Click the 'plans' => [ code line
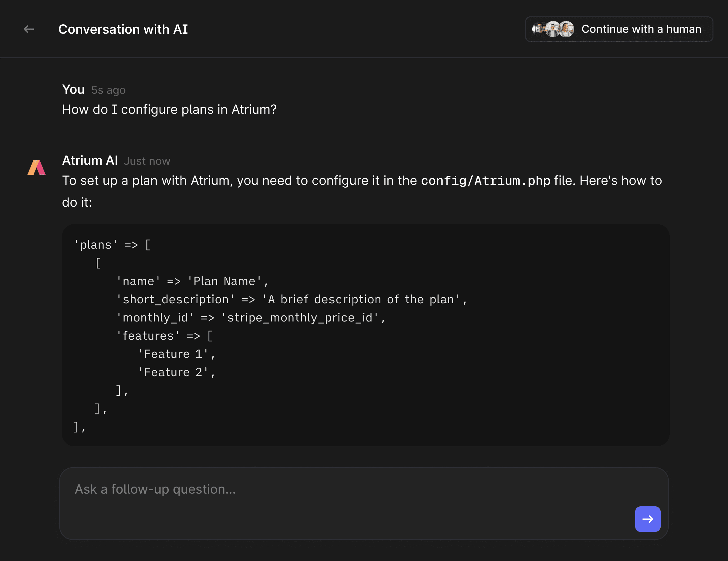728x561 pixels. coord(112,245)
